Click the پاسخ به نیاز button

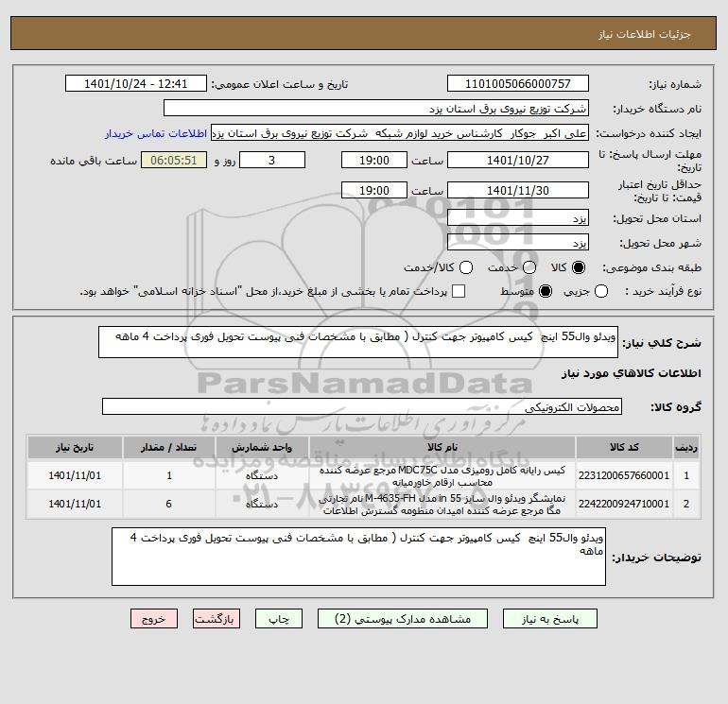(550, 619)
